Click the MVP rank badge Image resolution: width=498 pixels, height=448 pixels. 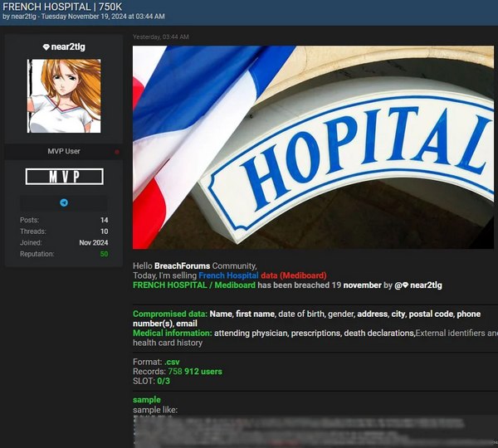point(65,177)
